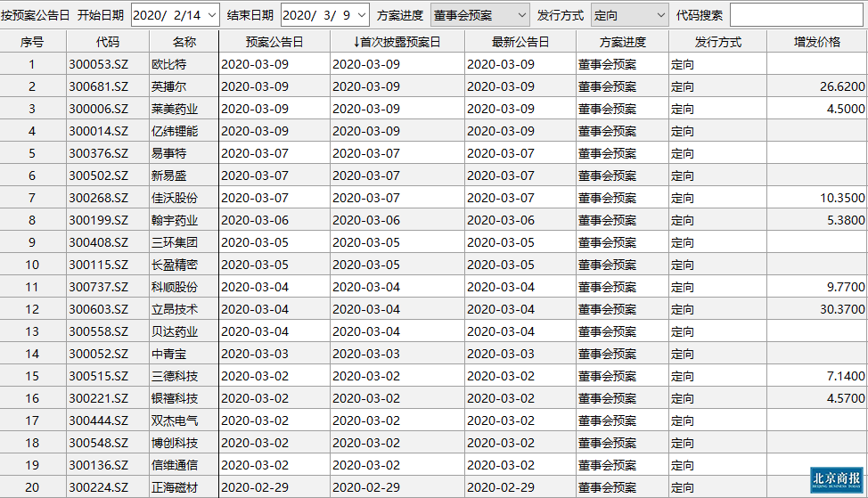The image size is (868, 498).
Task: Select stock name 贝达药业
Action: (175, 331)
